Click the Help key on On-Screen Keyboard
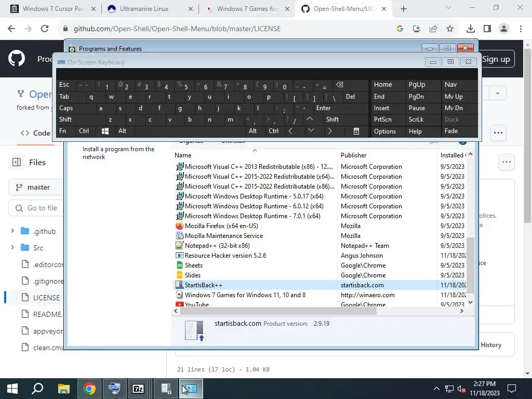Image resolution: width=532 pixels, height=399 pixels. (x=423, y=131)
